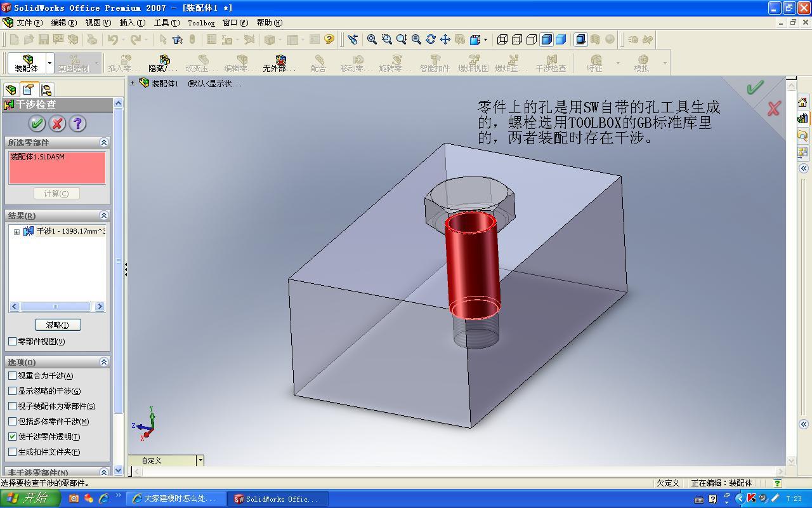This screenshot has height=508, width=812.
Task: Select Shaded With Edges display style
Action: coord(546,39)
